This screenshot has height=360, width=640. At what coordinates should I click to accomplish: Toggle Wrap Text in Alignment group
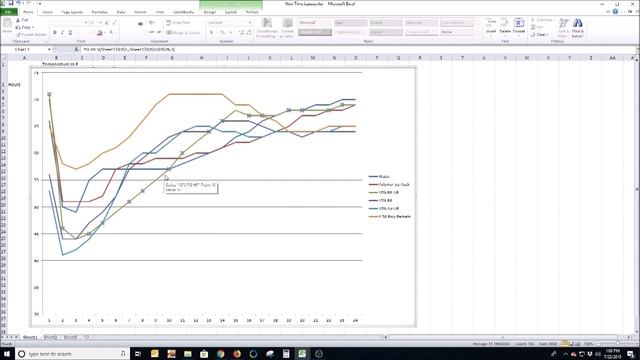(x=178, y=23)
